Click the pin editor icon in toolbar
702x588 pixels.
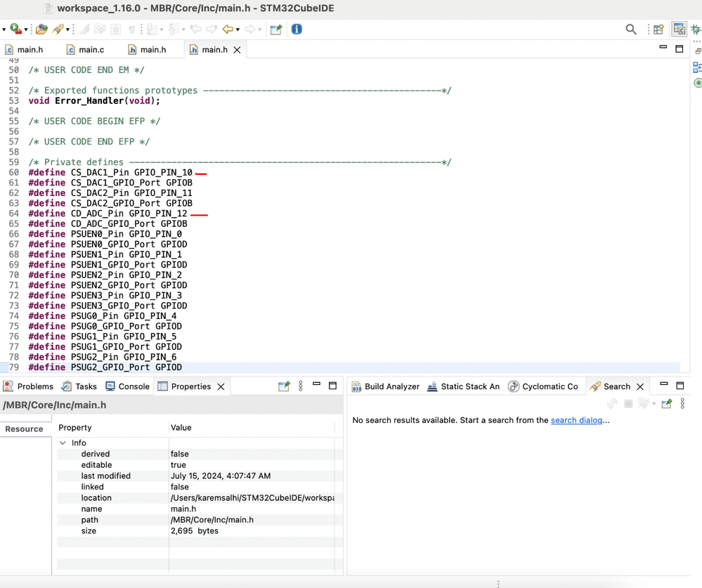[x=275, y=30]
